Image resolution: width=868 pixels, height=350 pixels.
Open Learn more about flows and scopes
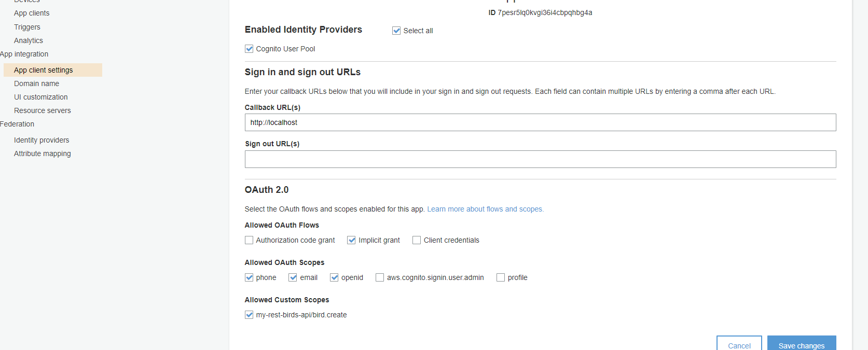485,209
